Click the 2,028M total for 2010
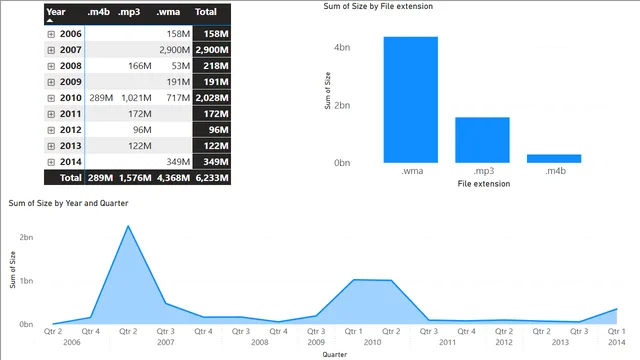Screen dimensions: 640x360 (212, 98)
